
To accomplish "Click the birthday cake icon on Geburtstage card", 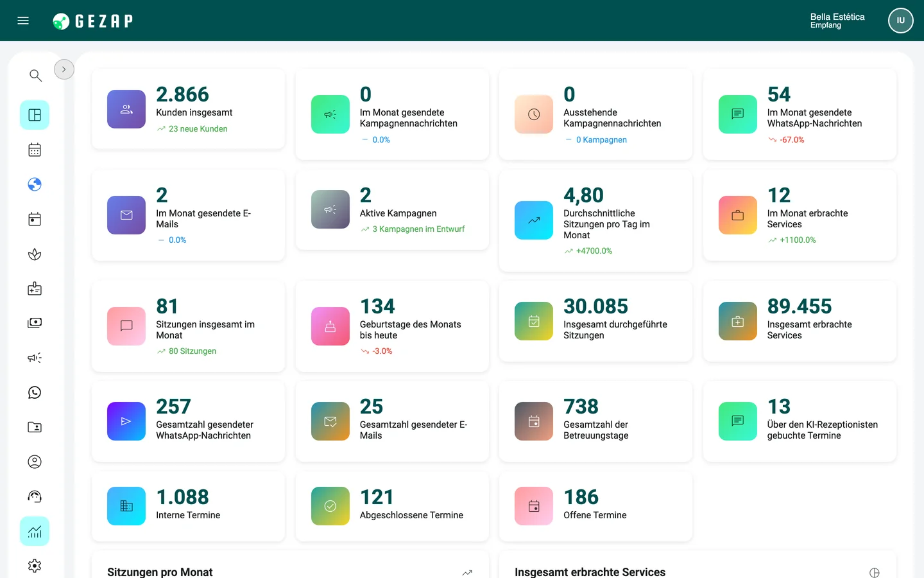I will [x=330, y=326].
